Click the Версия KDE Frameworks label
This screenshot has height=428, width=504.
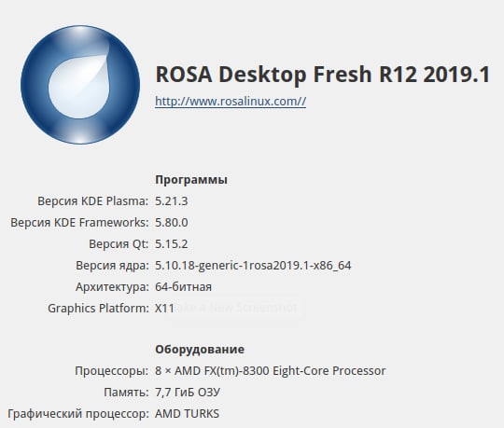(x=79, y=223)
